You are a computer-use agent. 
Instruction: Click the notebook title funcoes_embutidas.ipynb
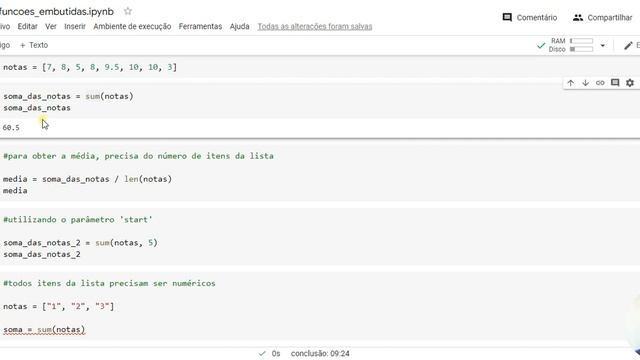click(57, 11)
